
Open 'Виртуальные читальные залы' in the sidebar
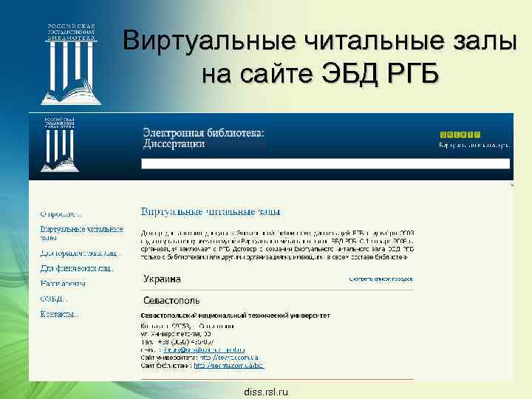tap(82, 233)
